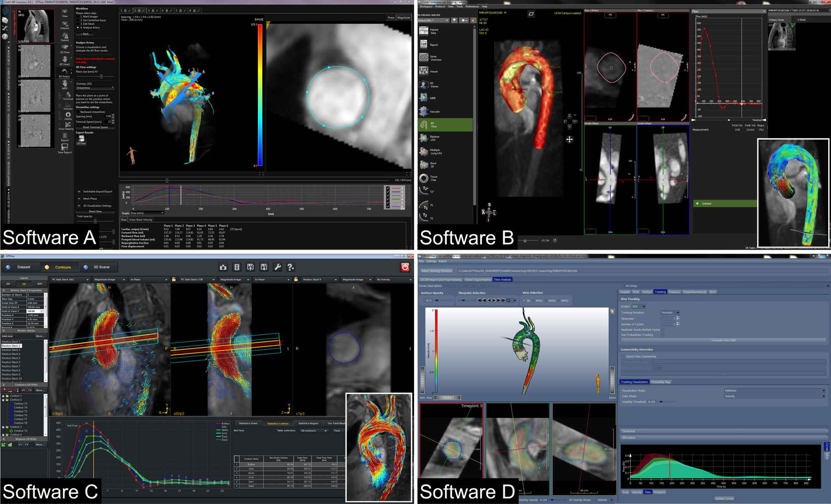Enable Use Probabilistic Tracking checkbox
831x504 pixels.
[662, 335]
